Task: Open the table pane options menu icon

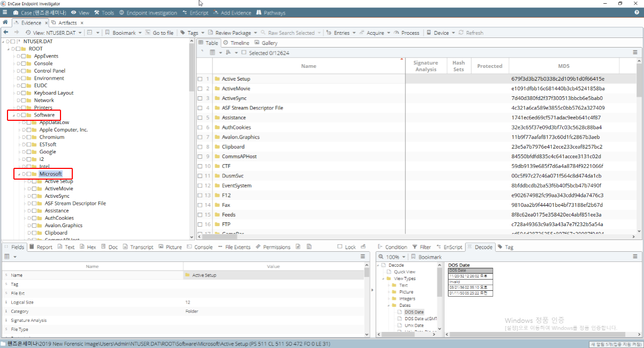Action: pos(635,52)
